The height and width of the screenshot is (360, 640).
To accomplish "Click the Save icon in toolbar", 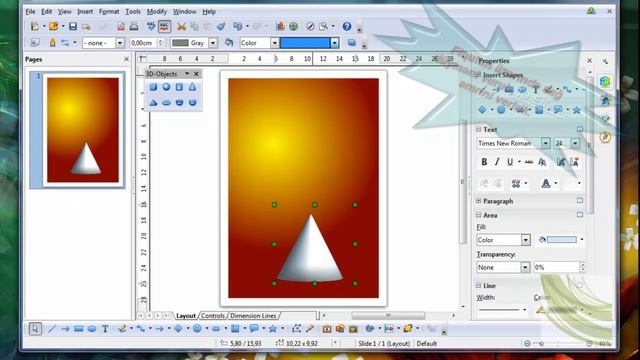I will click(73, 27).
